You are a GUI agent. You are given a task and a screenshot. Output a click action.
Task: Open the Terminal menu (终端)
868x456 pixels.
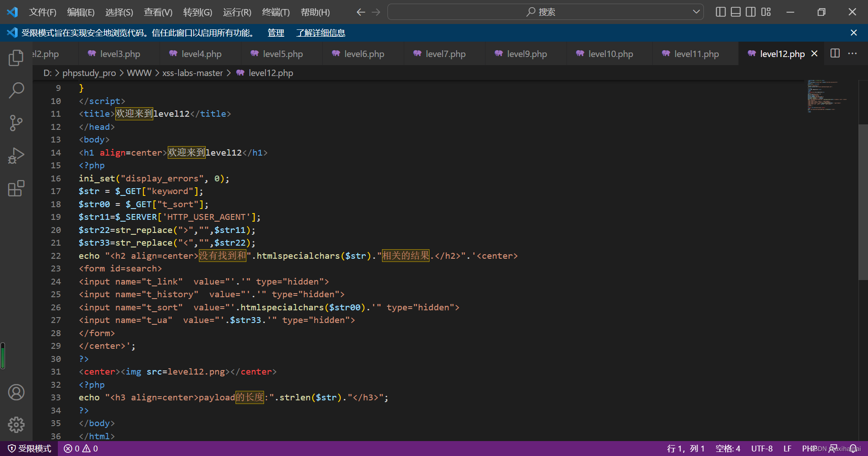pyautogui.click(x=276, y=12)
